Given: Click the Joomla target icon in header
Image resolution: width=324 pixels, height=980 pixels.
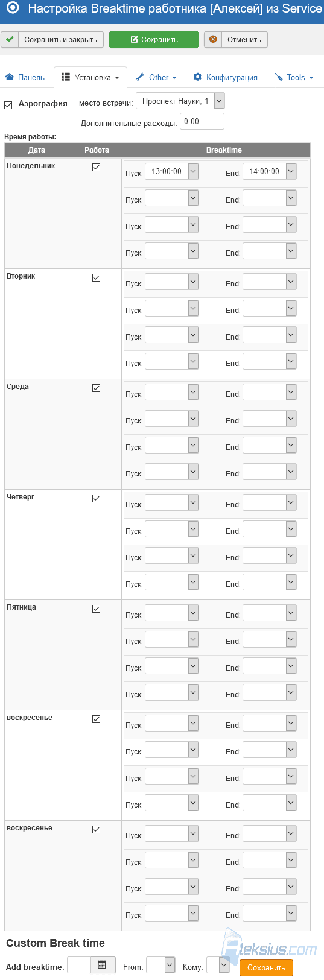Looking at the screenshot, I should point(13,8).
